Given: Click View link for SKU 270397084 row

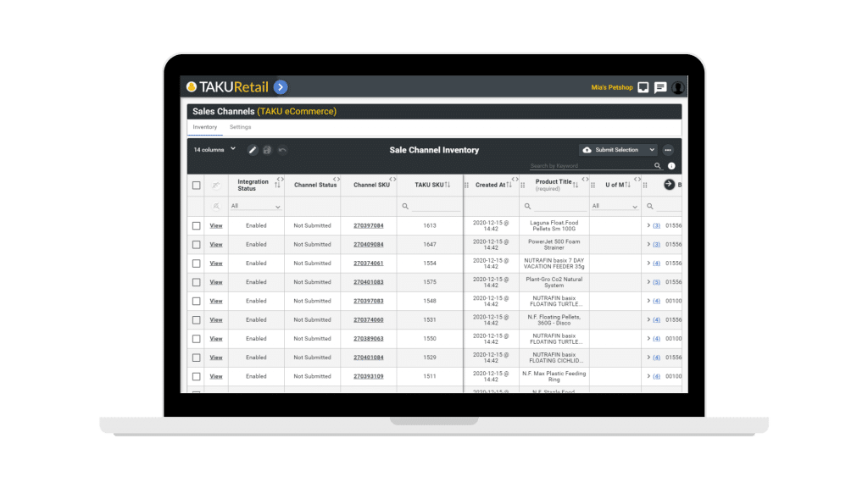Looking at the screenshot, I should [216, 225].
